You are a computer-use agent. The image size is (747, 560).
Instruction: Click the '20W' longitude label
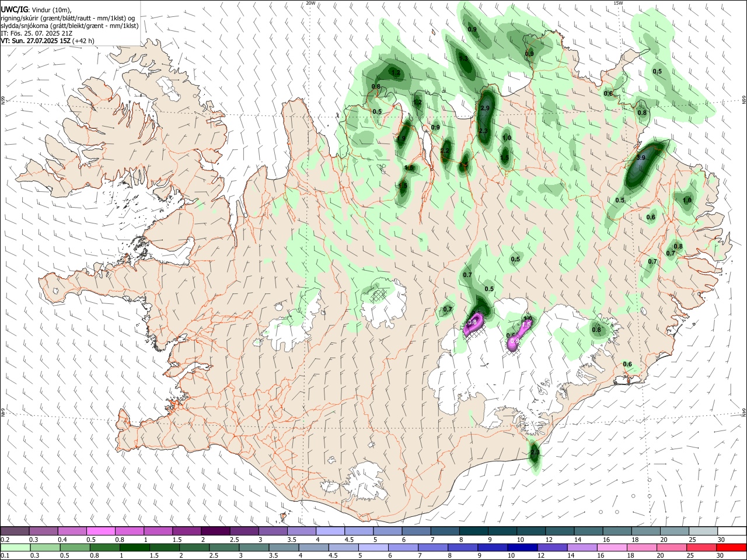coord(310,3)
